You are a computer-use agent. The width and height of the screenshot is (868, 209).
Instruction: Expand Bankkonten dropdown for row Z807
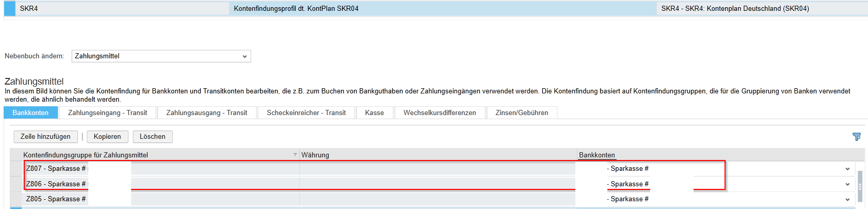[x=847, y=169]
